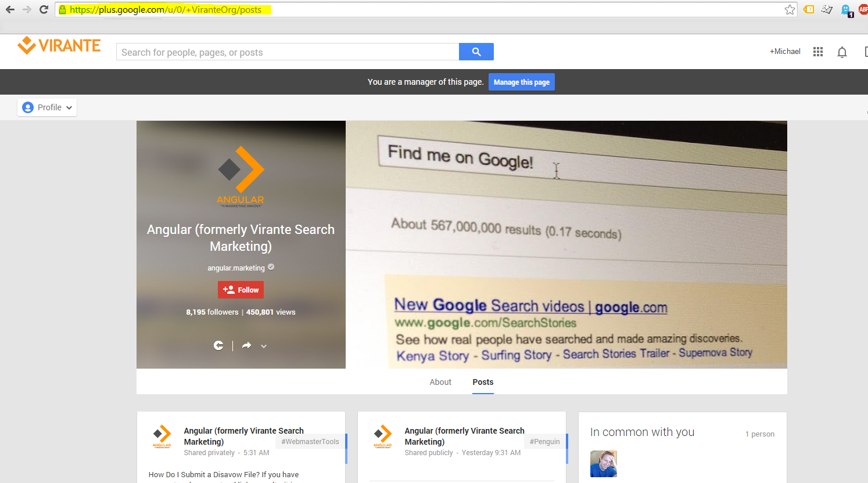Click the 8,195 followers count
This screenshot has width=868, height=483.
(x=212, y=312)
